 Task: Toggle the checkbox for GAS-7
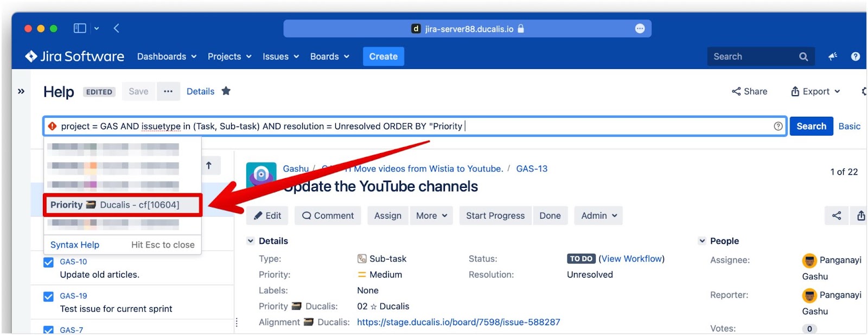click(x=48, y=330)
